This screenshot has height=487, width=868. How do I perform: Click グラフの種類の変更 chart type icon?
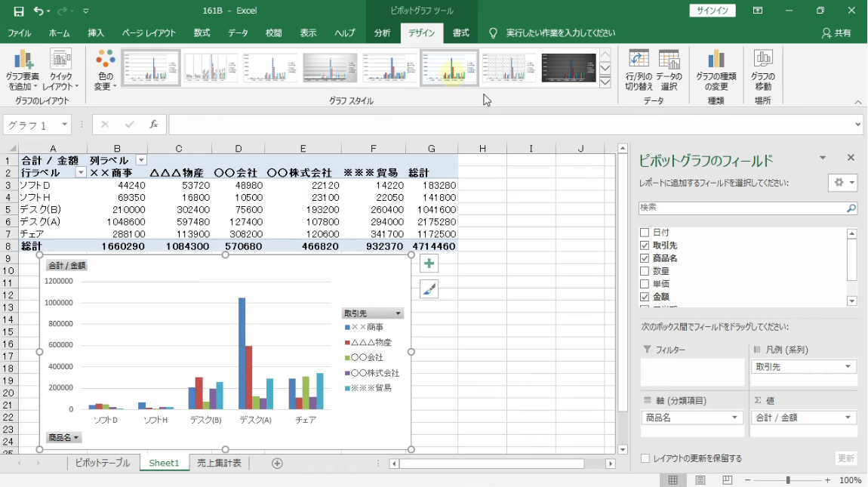716,60
